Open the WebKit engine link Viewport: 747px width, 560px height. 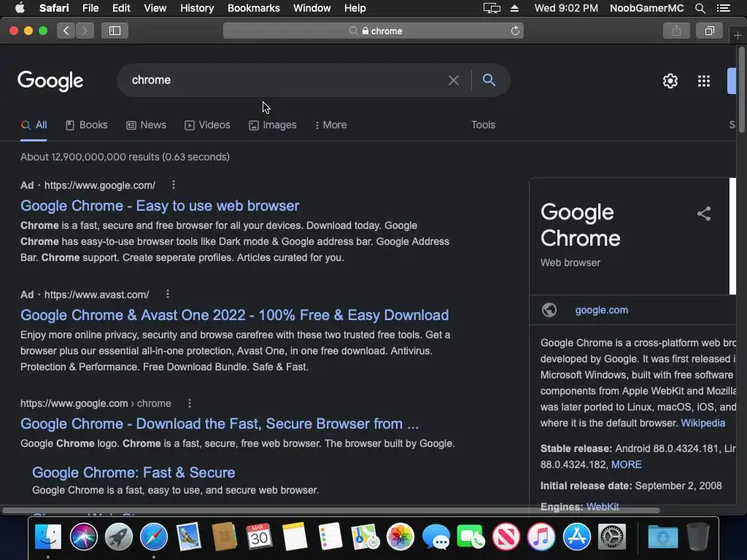click(x=602, y=507)
